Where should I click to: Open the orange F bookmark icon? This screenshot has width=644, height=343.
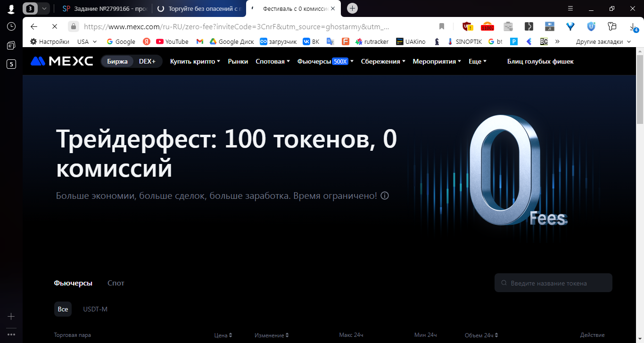click(x=346, y=41)
